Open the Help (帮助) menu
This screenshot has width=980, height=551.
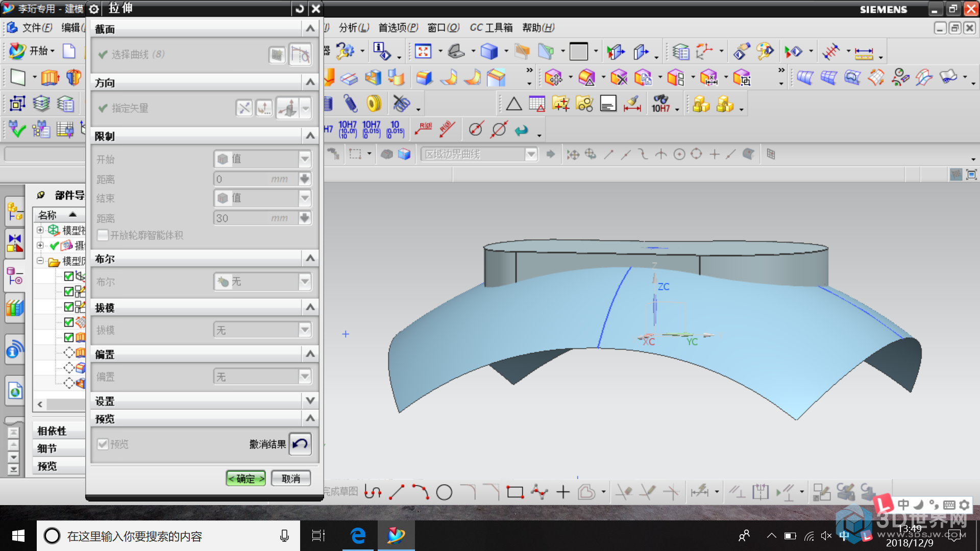click(538, 28)
